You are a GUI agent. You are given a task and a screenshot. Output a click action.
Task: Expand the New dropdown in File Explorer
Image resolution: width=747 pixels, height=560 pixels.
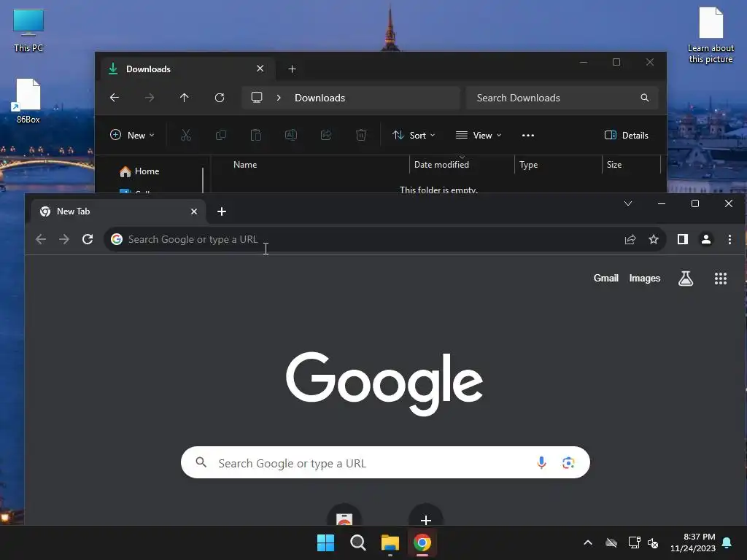[x=132, y=135]
